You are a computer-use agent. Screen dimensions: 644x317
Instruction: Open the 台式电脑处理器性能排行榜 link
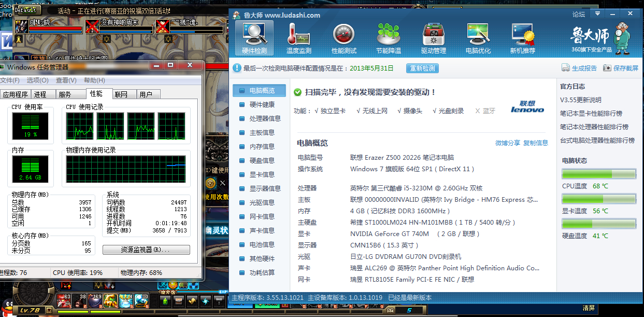(x=597, y=141)
